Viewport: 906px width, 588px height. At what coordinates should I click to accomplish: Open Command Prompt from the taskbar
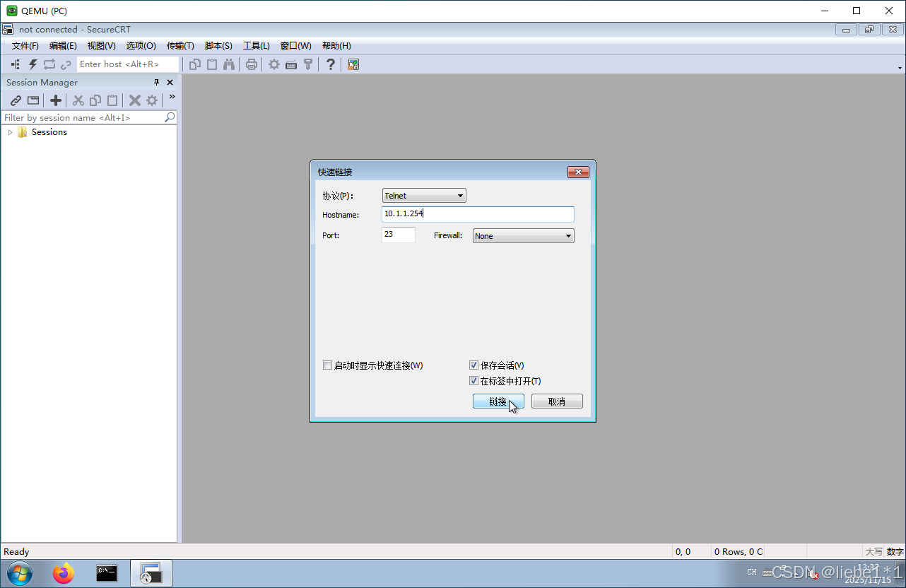[x=107, y=573]
